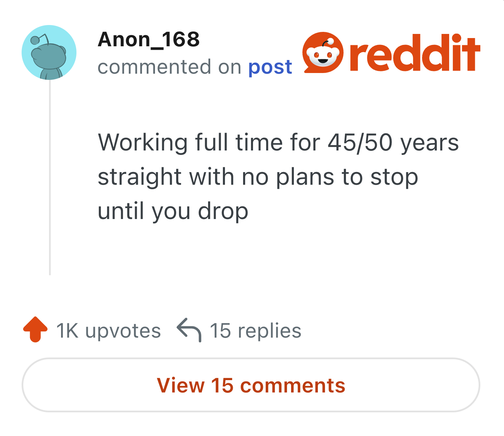Open the "15 replies" label
Image resolution: width=504 pixels, height=436 pixels.
click(x=255, y=331)
